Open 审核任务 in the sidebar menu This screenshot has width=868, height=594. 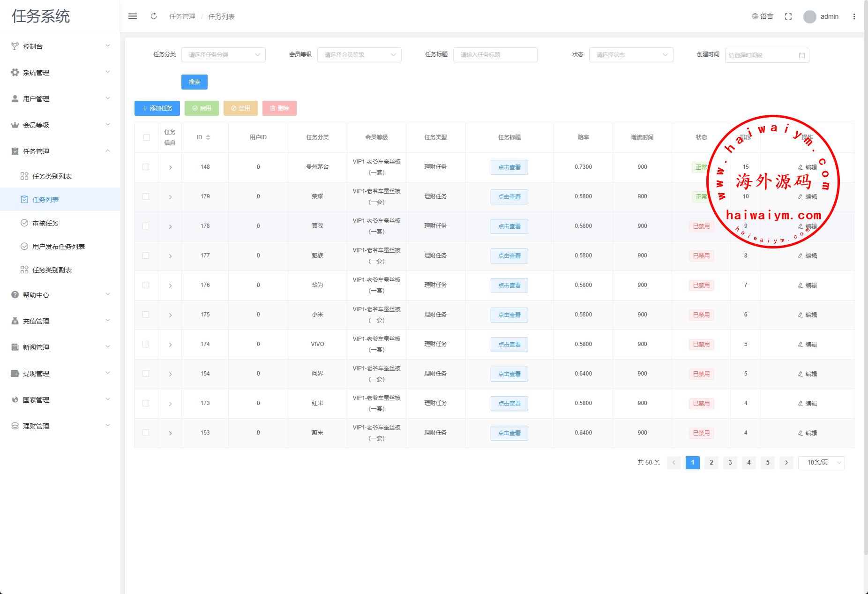(45, 223)
